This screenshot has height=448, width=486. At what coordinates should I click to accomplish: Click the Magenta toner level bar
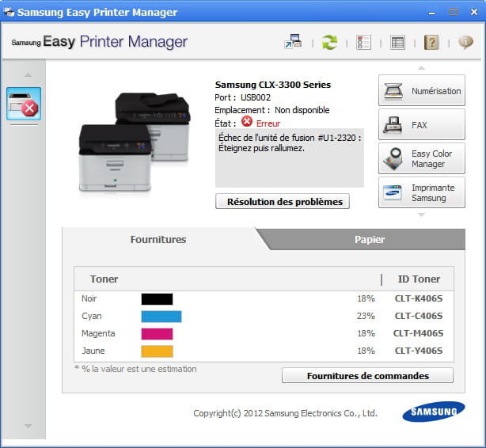click(x=158, y=334)
